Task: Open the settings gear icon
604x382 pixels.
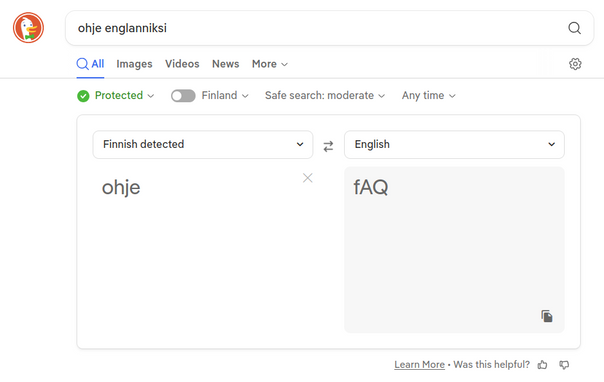Action: (575, 64)
